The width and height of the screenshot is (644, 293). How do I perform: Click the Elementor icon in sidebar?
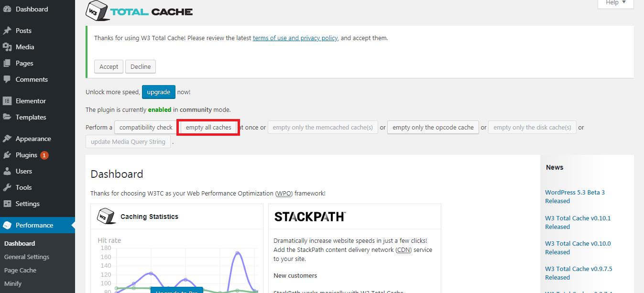pos(7,101)
